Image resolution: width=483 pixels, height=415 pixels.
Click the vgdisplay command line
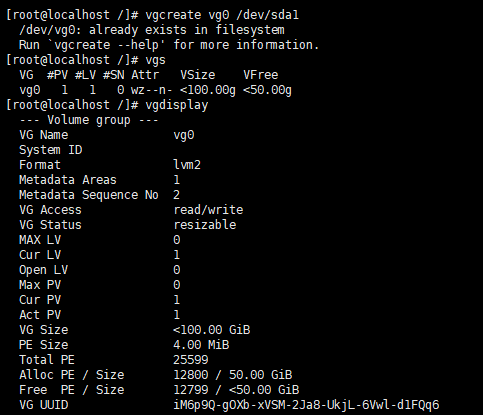click(x=107, y=105)
